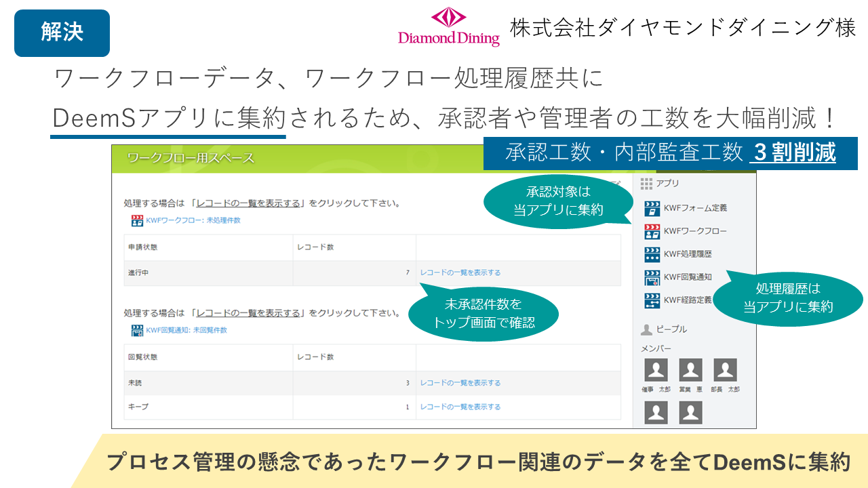Show record list for 未読 row
The height and width of the screenshot is (488, 868).
(460, 383)
